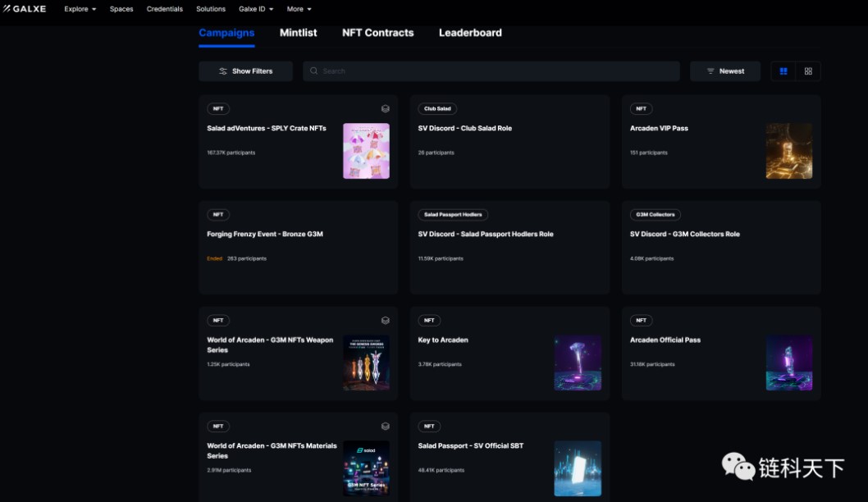The image size is (868, 502).
Task: Click the magnifier icon in the search bar
Action: 314,71
